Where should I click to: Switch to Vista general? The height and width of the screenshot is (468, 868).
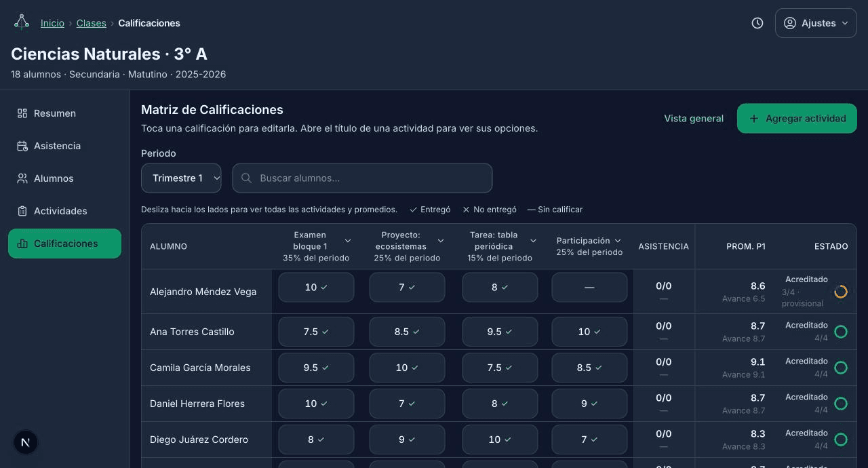[x=694, y=118]
